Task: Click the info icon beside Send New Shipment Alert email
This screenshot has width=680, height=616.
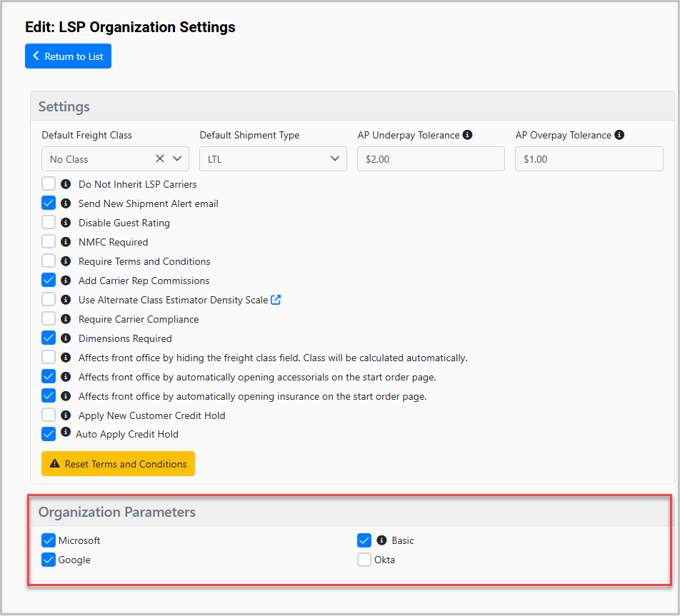Action: coord(65,203)
